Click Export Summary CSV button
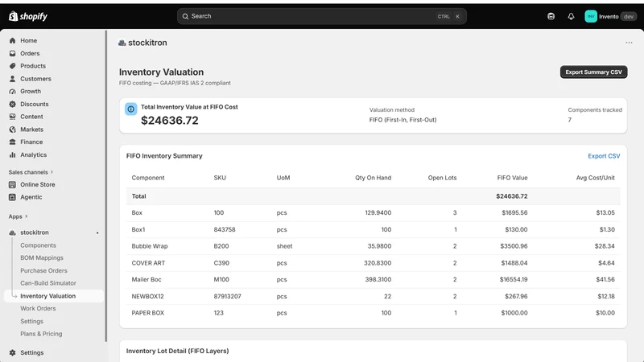This screenshot has width=644, height=362. (x=593, y=72)
